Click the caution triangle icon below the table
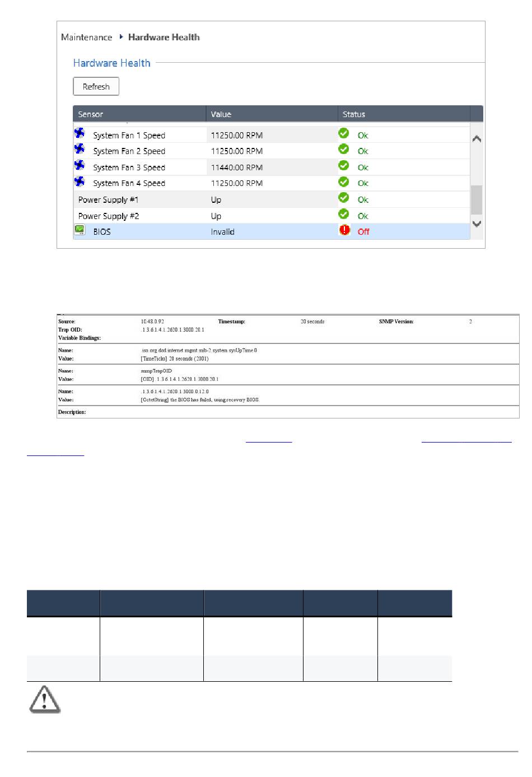The image size is (532, 777). point(45,699)
